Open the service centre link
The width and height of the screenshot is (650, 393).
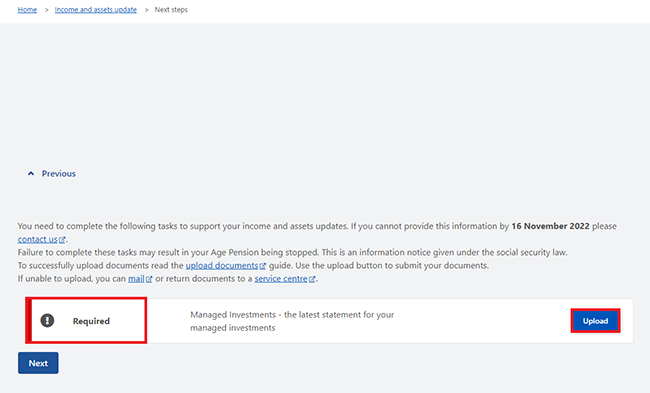point(281,279)
